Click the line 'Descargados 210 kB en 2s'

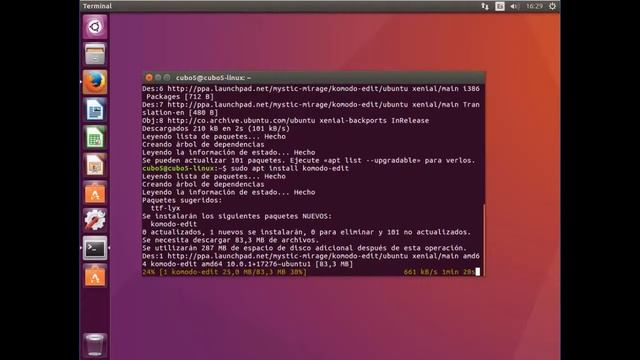[216, 129]
